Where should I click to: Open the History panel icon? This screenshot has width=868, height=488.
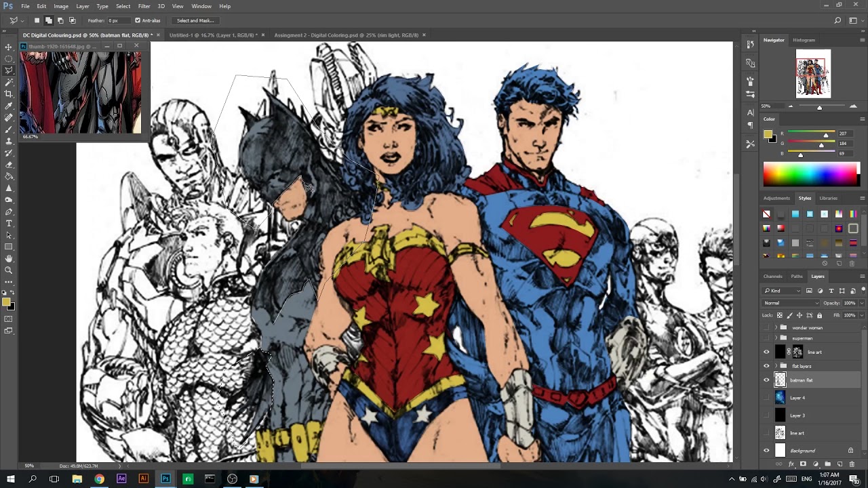pos(750,44)
